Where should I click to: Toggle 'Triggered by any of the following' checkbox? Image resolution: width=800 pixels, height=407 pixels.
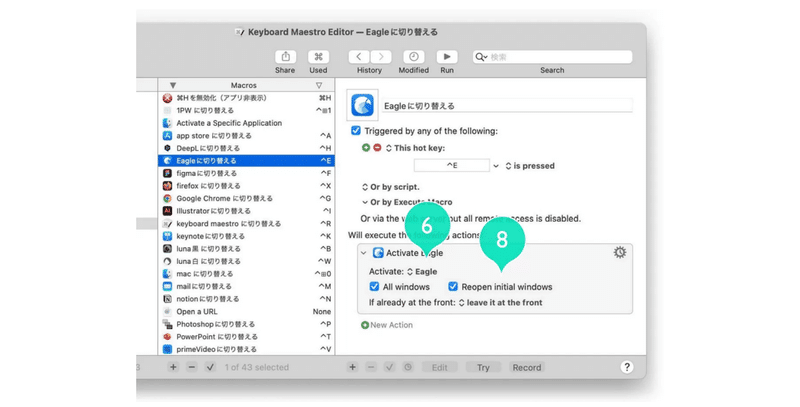356,131
